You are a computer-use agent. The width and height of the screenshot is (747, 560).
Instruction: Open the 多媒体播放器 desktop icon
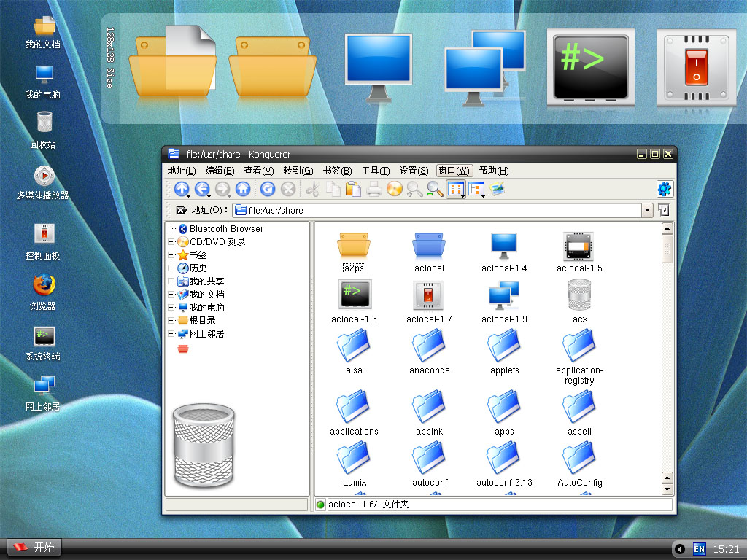coord(43,182)
